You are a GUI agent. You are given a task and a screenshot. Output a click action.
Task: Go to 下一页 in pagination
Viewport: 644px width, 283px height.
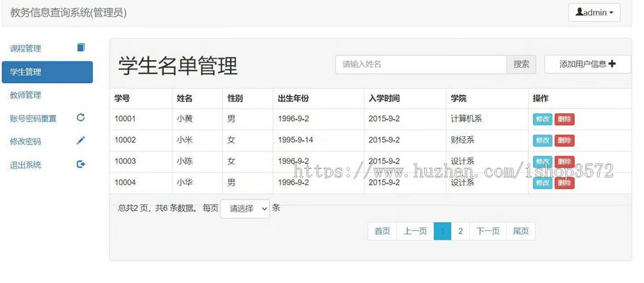tap(488, 231)
